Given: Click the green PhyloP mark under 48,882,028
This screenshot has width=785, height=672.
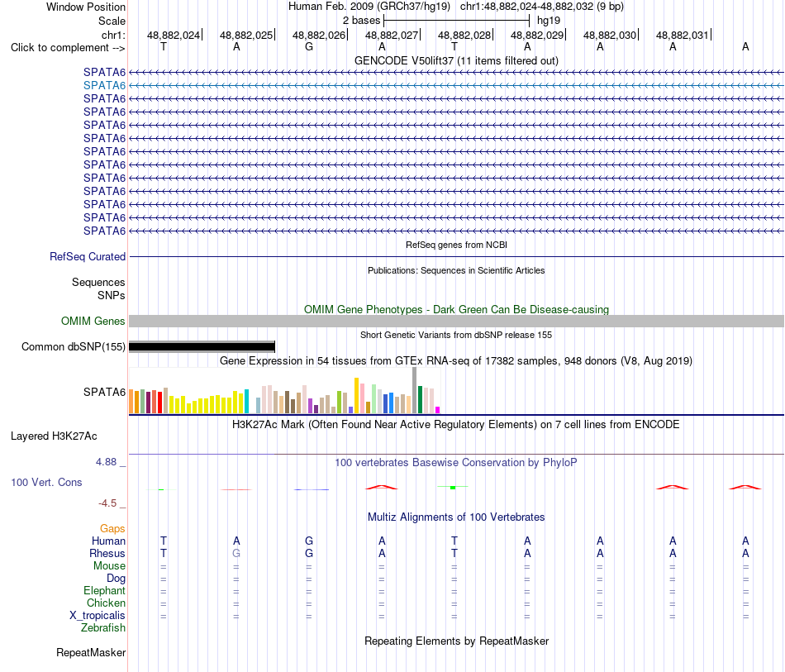Looking at the screenshot, I should [x=453, y=487].
